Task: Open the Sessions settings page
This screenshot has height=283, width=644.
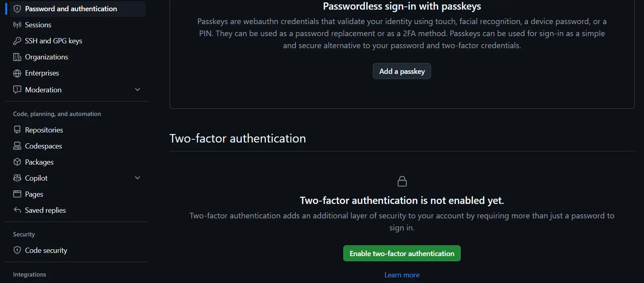Action: (38, 25)
